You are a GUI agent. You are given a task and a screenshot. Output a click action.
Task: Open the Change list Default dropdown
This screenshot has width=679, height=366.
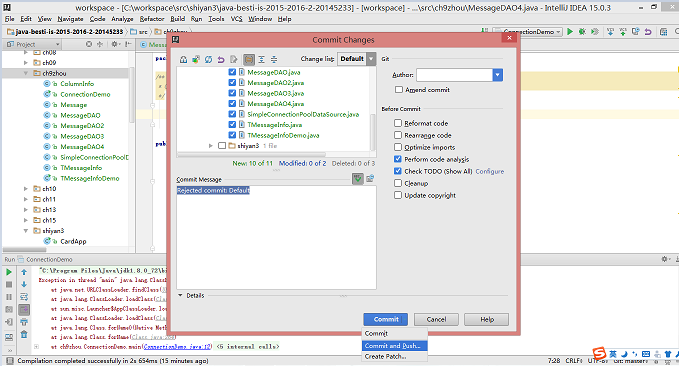coord(357,59)
